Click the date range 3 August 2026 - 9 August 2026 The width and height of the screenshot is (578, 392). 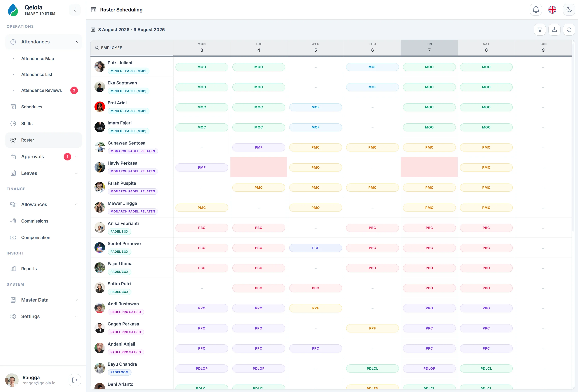point(131,30)
